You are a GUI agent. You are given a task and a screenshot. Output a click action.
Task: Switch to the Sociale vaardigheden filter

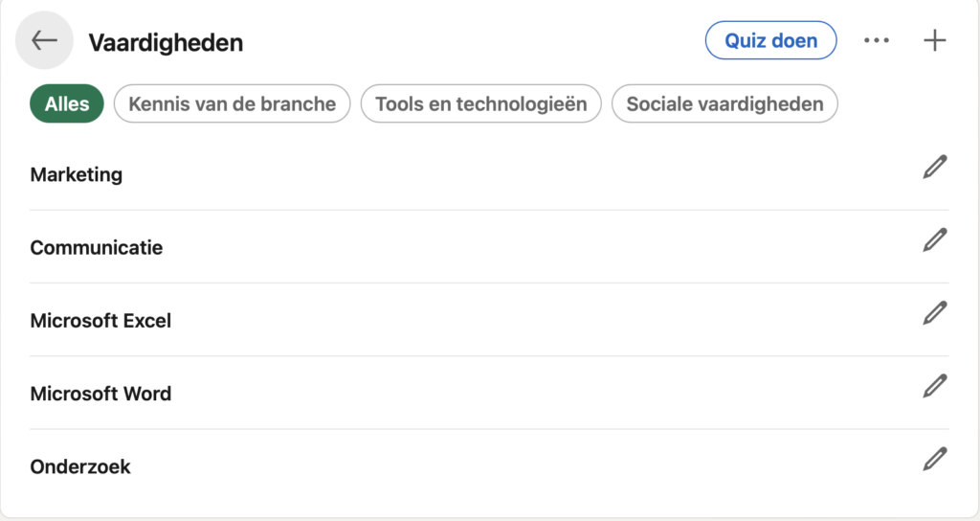click(724, 103)
